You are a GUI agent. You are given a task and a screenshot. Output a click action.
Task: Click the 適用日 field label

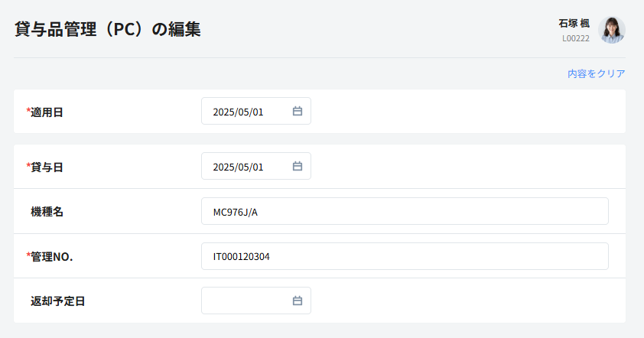tap(47, 112)
